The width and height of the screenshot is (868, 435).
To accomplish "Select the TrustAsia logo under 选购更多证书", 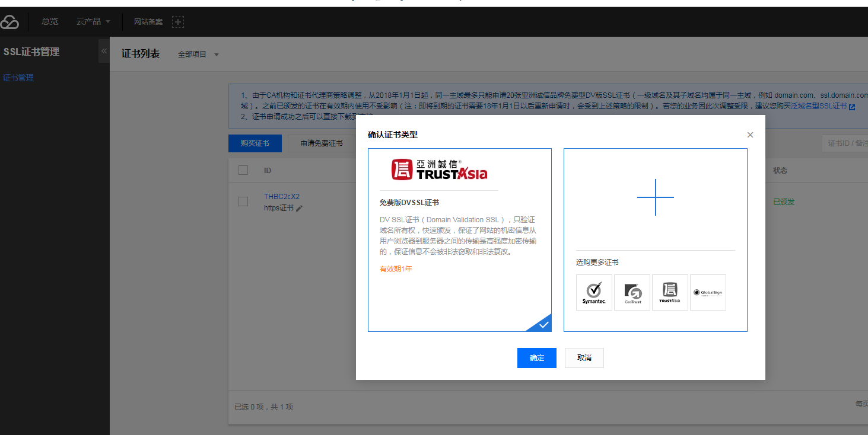I will (x=670, y=292).
